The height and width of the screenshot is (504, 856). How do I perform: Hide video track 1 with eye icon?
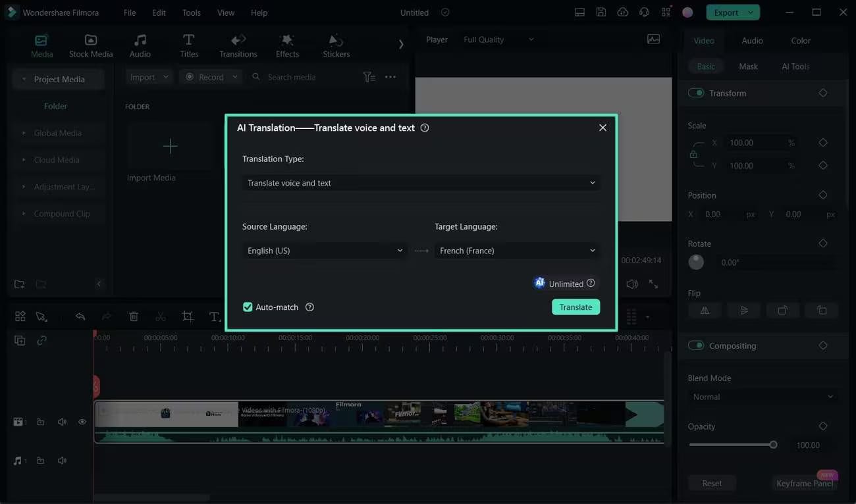point(82,422)
